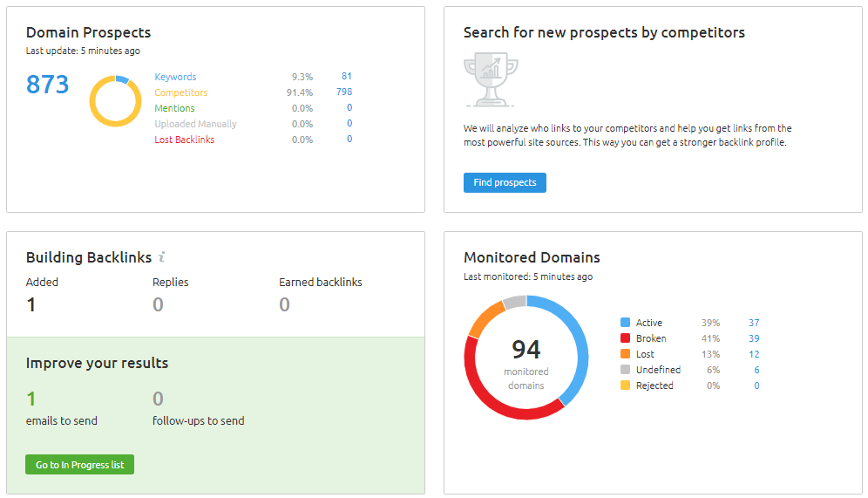Click the orange Lost legend swatch

point(625,354)
